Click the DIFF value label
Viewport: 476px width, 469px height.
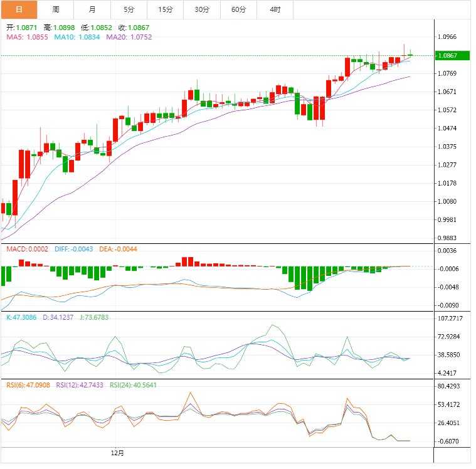pyautogui.click(x=73, y=249)
